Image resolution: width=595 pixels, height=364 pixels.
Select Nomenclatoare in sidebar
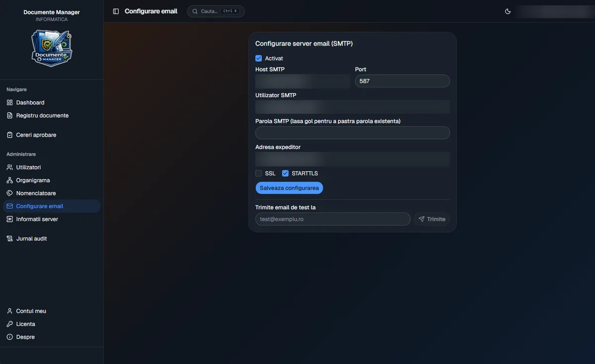(52, 193)
